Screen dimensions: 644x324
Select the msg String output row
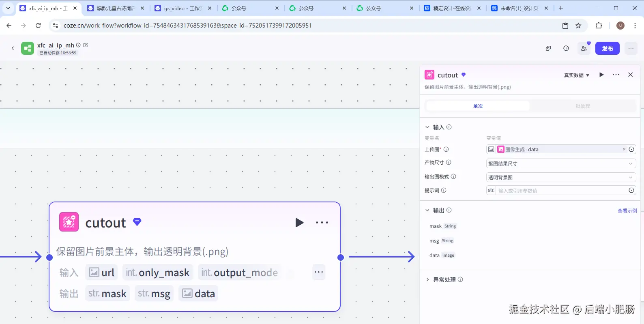(442, 240)
